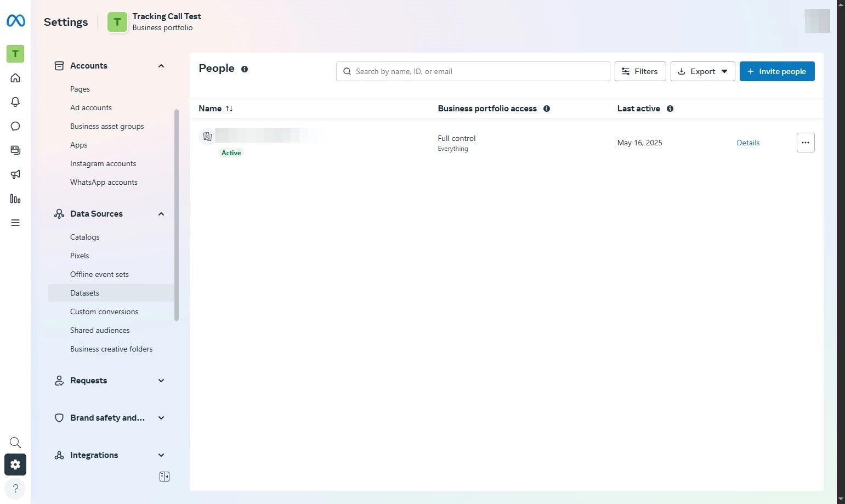This screenshot has height=504, width=845.
Task: Click the sidebar scrollbar
Action: click(x=177, y=215)
